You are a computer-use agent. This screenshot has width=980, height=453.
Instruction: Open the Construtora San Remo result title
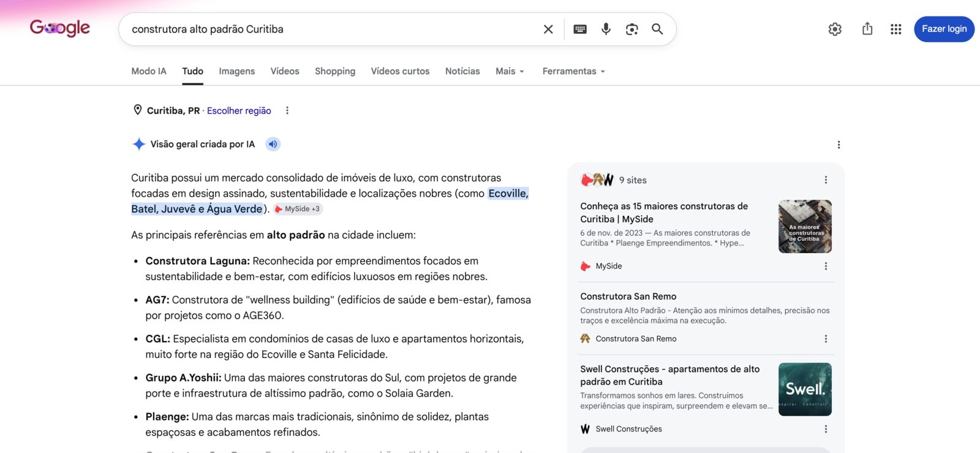click(628, 296)
